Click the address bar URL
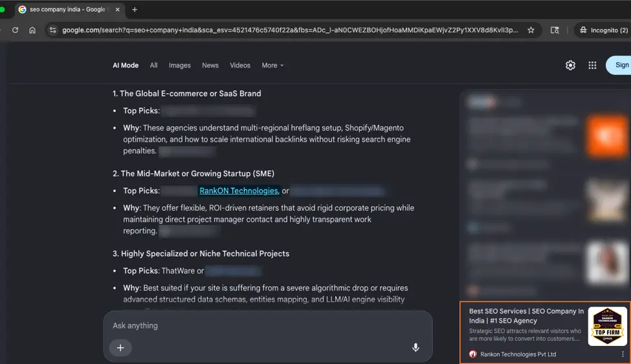 [290, 30]
